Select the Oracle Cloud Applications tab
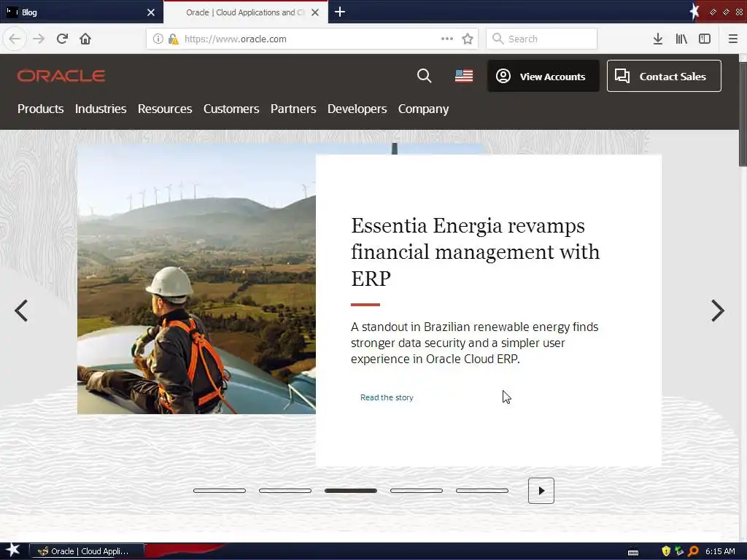Screen dimensions: 747x560 pyautogui.click(x=246, y=12)
